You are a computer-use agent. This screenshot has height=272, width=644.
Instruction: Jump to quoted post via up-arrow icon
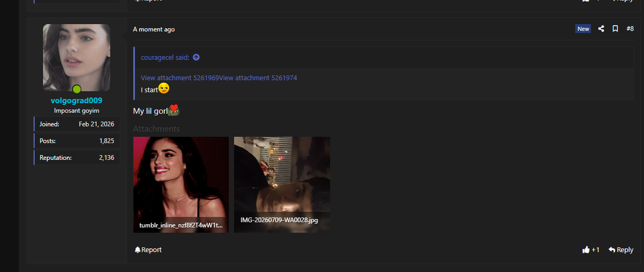pos(196,57)
